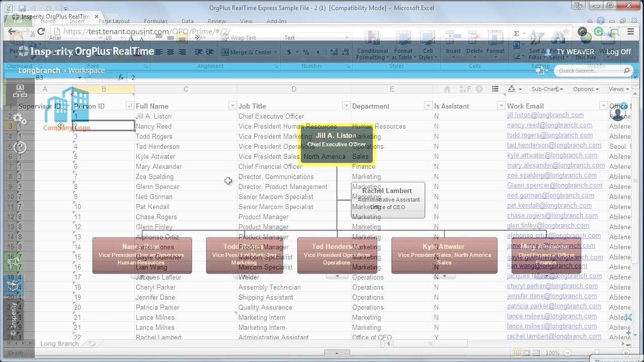Click the list view icon in chart toolbar

tap(495, 89)
